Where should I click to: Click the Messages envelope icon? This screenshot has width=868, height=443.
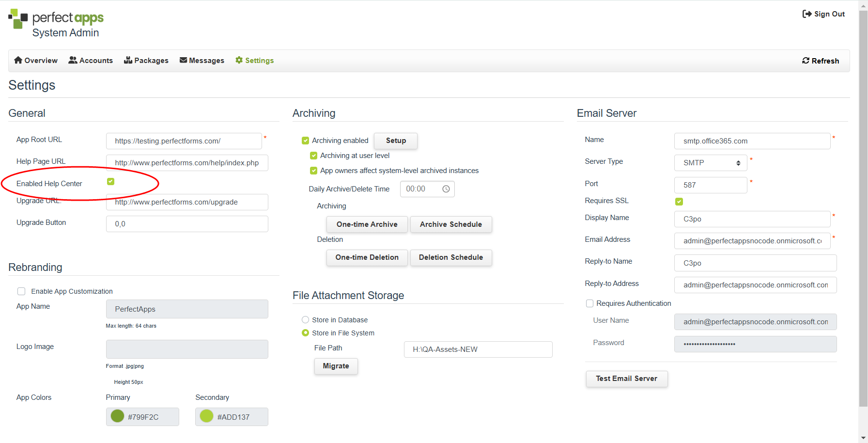[x=184, y=60]
